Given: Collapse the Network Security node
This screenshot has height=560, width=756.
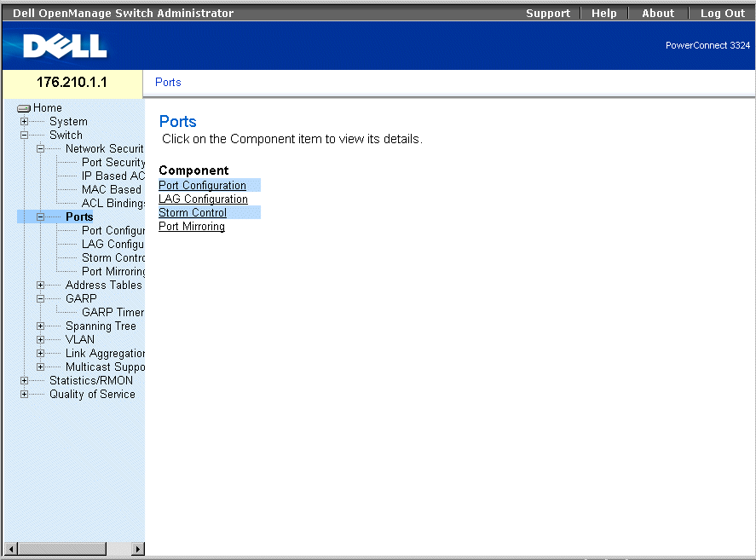Looking at the screenshot, I should pyautogui.click(x=41, y=148).
